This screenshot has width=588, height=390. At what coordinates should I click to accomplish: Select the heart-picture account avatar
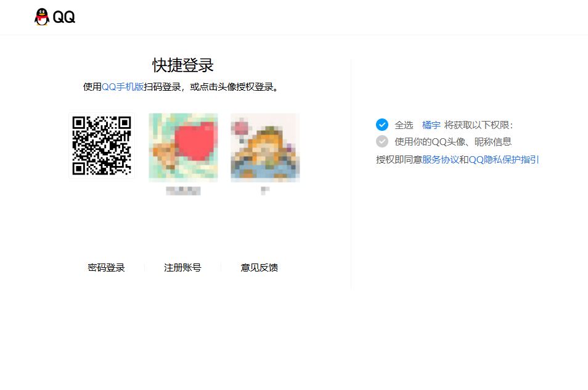click(182, 147)
